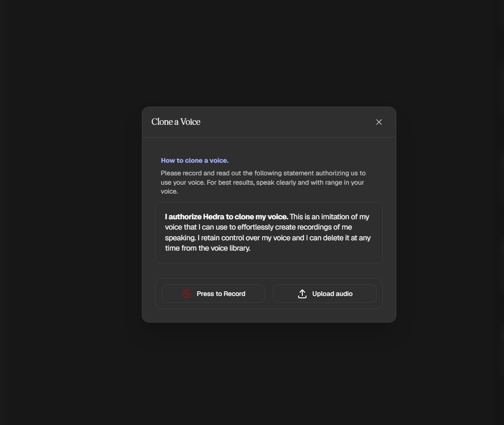
Task: Close the Clone a Voice dialog
Action: [379, 122]
